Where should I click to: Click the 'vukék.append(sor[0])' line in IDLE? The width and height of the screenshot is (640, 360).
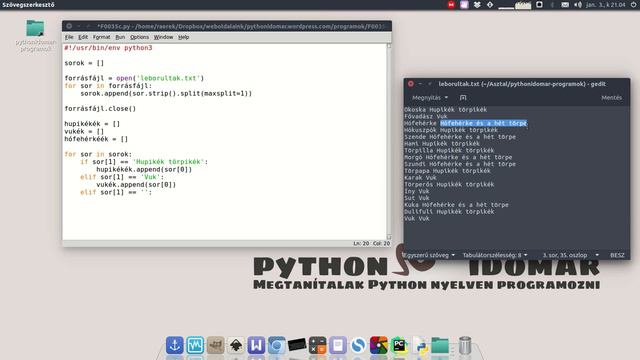(136, 184)
